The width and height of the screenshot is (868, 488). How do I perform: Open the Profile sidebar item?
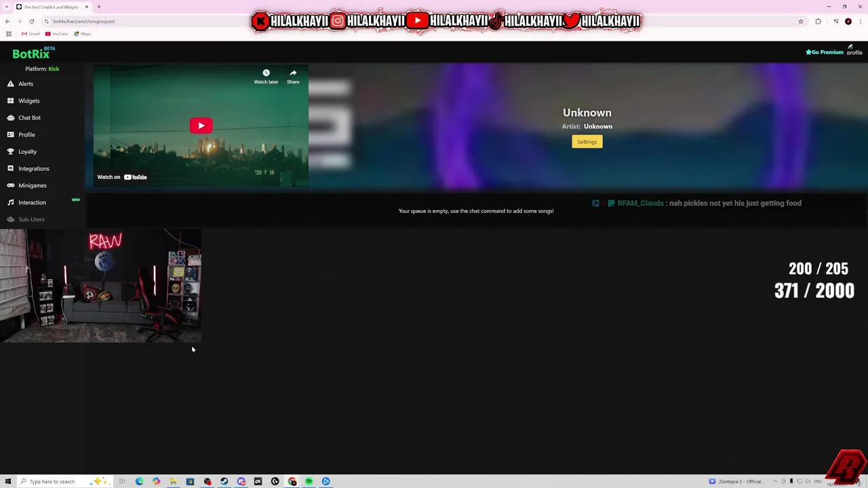[x=26, y=135]
